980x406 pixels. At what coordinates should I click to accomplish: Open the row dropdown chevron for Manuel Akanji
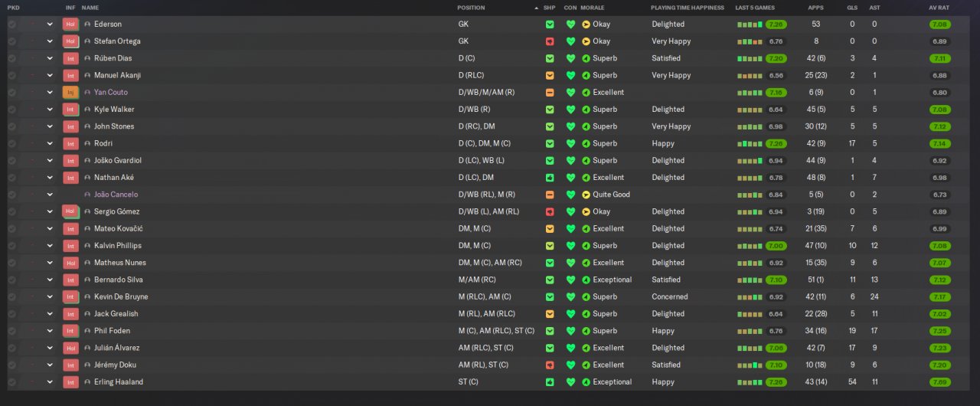click(50, 75)
